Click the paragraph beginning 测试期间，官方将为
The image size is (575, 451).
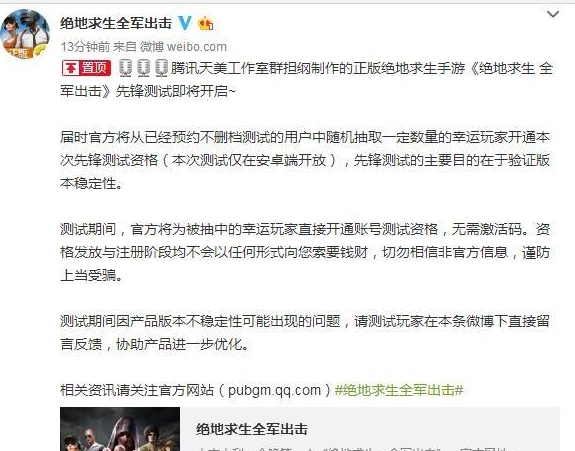305,252
